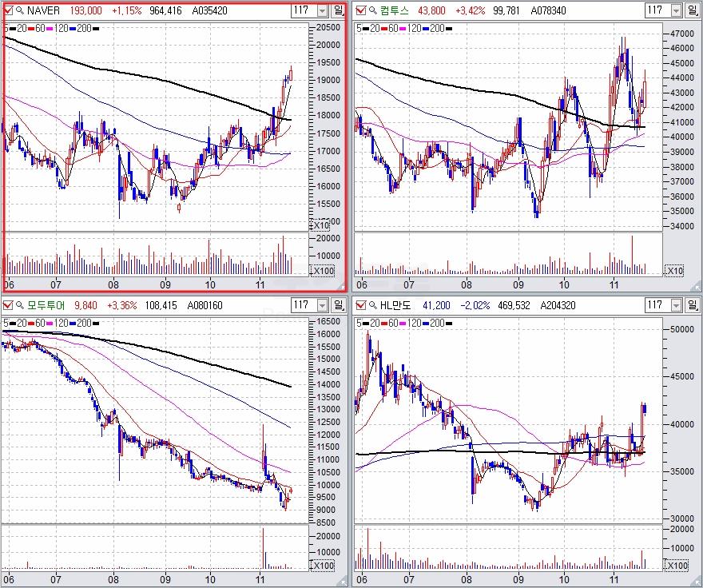Open stock search for the HL만도 chart
Image resolution: width=703 pixels, height=588 pixels.
[x=372, y=305]
